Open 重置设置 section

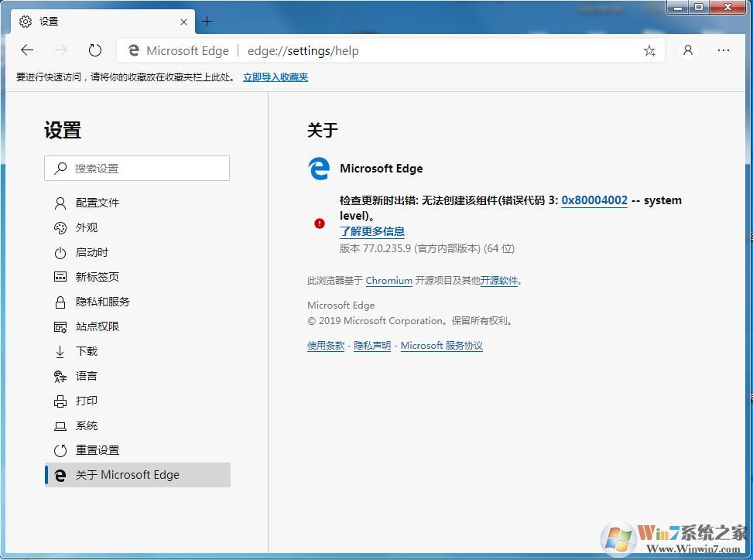tap(98, 450)
